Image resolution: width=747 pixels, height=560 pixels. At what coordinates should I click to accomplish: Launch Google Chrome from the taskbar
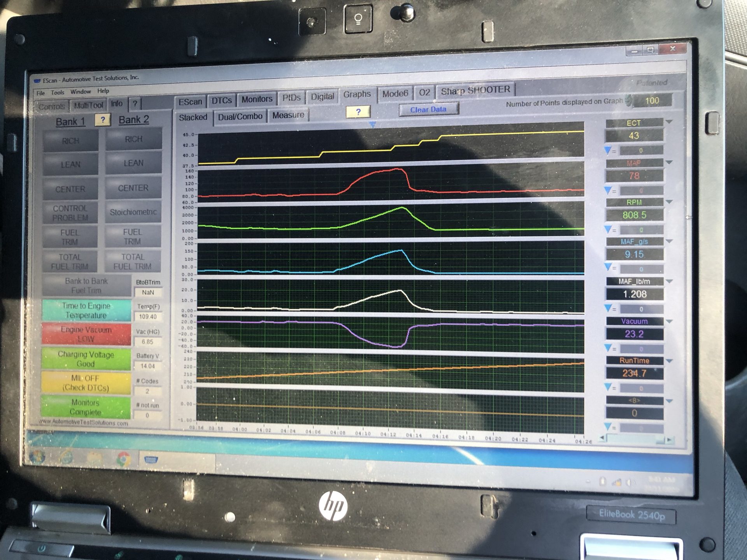point(124,459)
